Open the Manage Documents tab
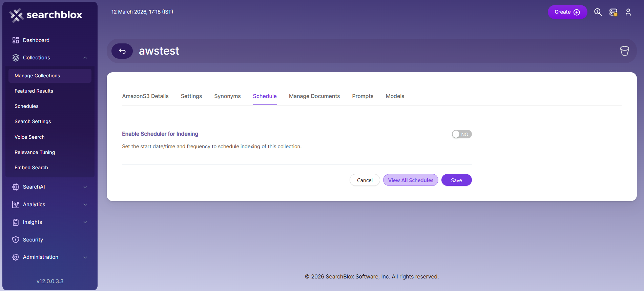644x291 pixels. click(x=314, y=96)
